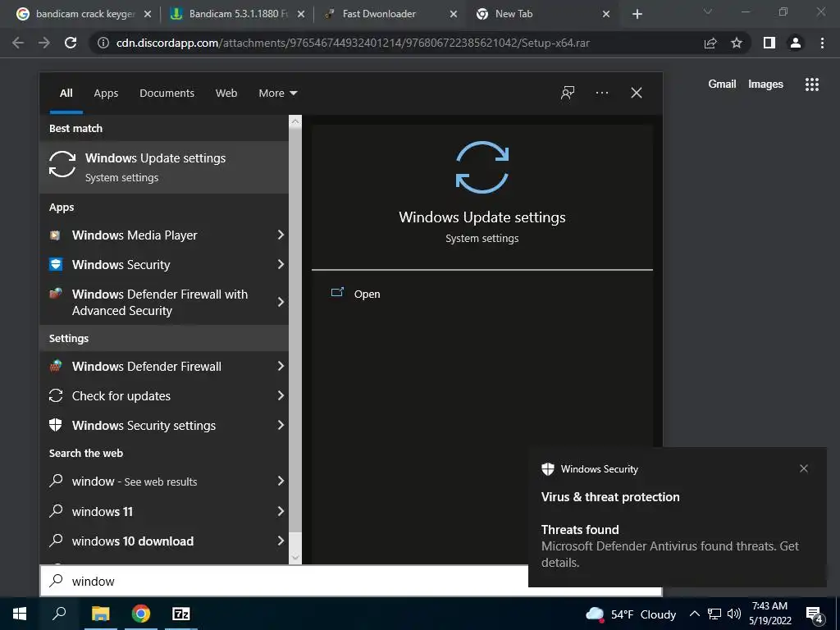Click the network icon in system tray
The image size is (840, 630).
pos(714,614)
